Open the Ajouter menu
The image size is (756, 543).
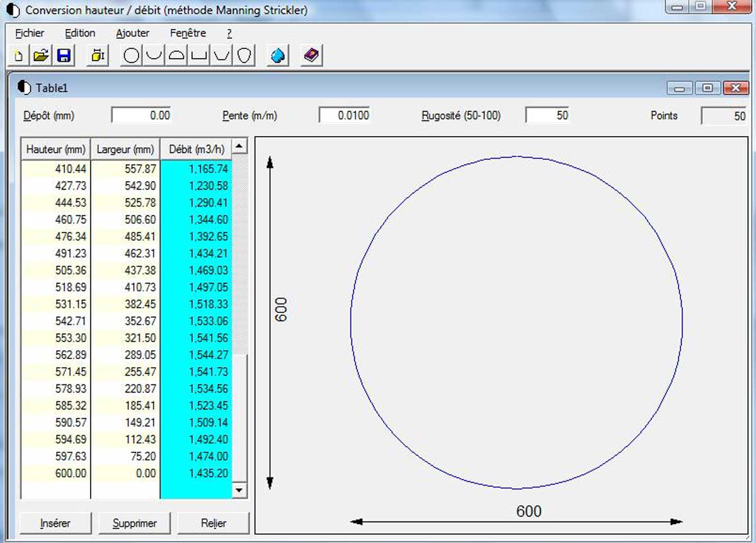tap(132, 33)
